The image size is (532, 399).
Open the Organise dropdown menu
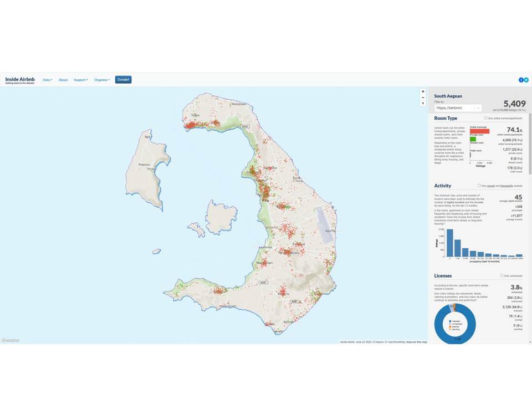(102, 80)
